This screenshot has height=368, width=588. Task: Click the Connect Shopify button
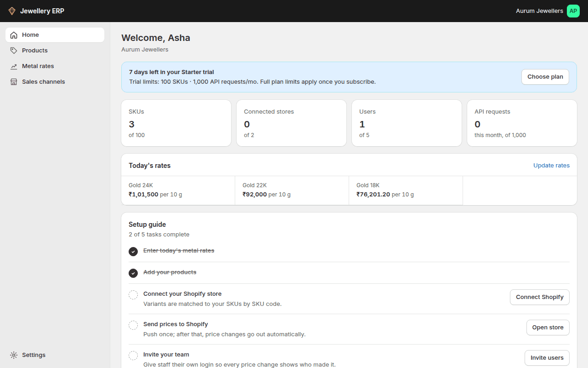pos(540,297)
